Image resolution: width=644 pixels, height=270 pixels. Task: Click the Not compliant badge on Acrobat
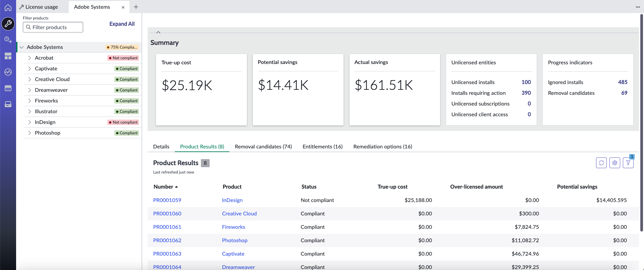123,58
